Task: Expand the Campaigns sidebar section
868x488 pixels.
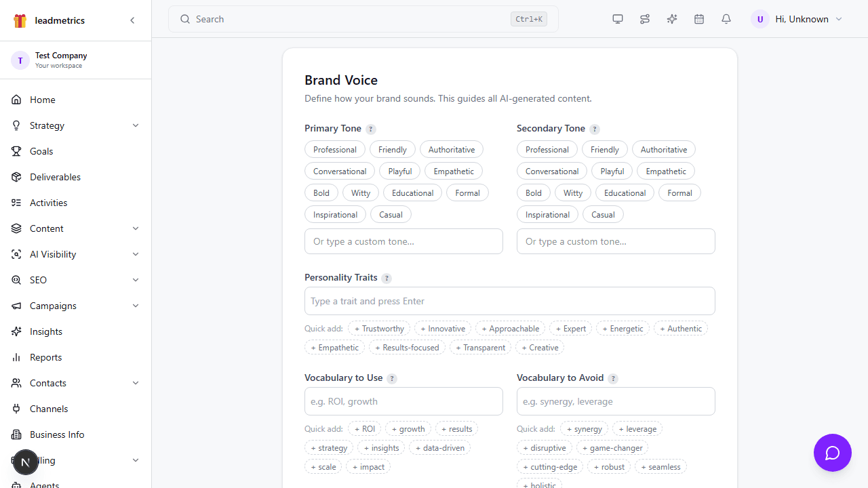Action: pyautogui.click(x=76, y=306)
